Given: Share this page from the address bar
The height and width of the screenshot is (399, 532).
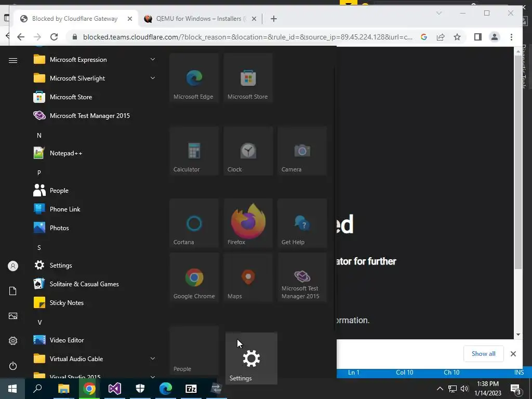Looking at the screenshot, I should pos(441,37).
